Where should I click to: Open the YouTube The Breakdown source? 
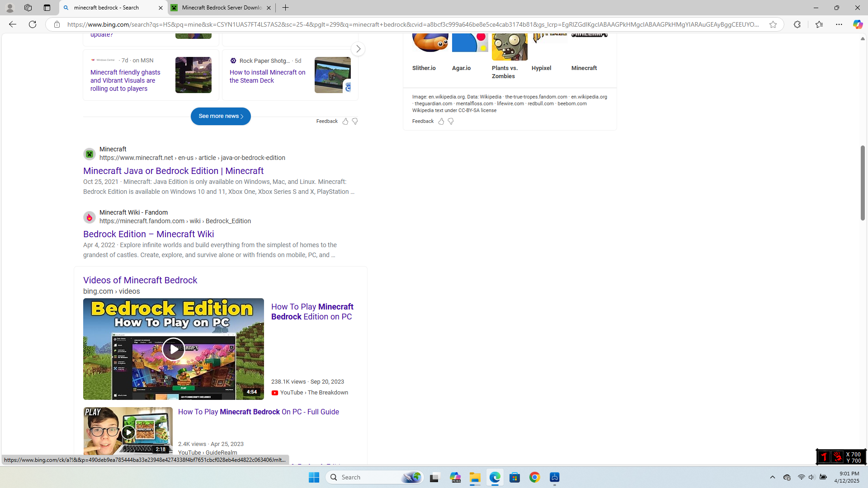[x=310, y=393]
